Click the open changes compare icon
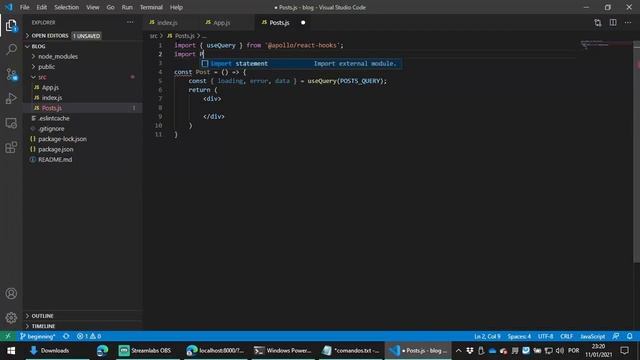The width and height of the screenshot is (640, 360). [x=598, y=23]
